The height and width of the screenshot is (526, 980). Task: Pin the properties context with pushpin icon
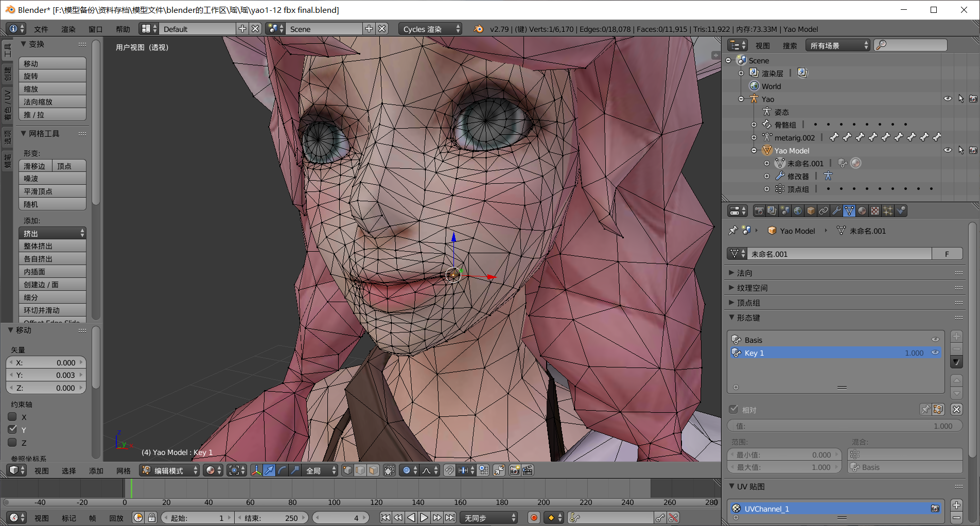click(733, 231)
